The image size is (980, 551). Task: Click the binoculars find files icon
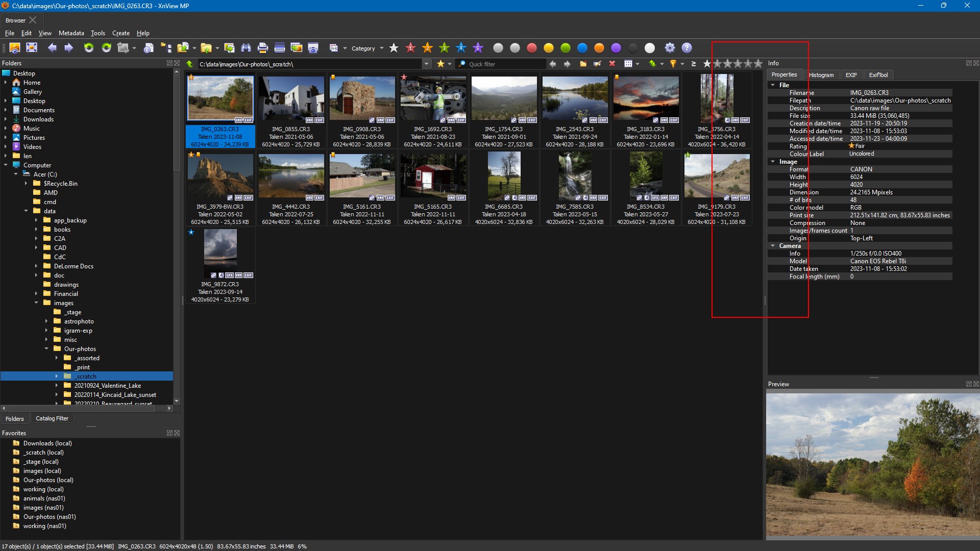(246, 48)
